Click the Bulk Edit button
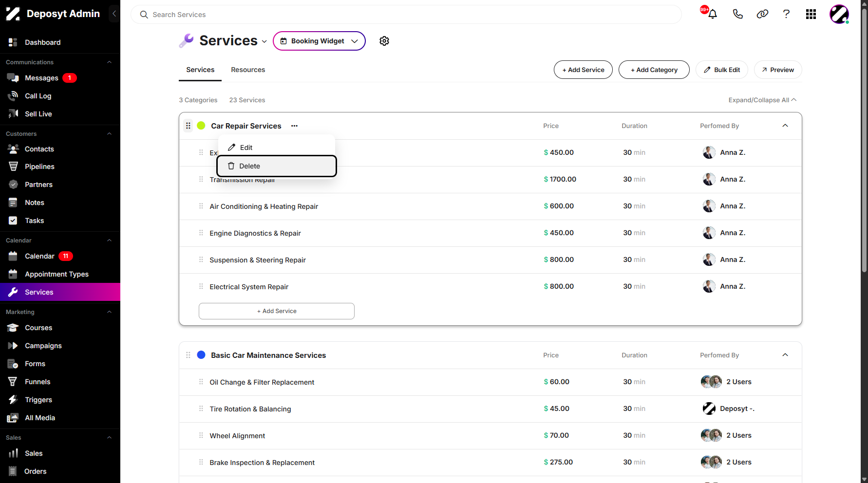This screenshot has height=483, width=868. [722, 70]
